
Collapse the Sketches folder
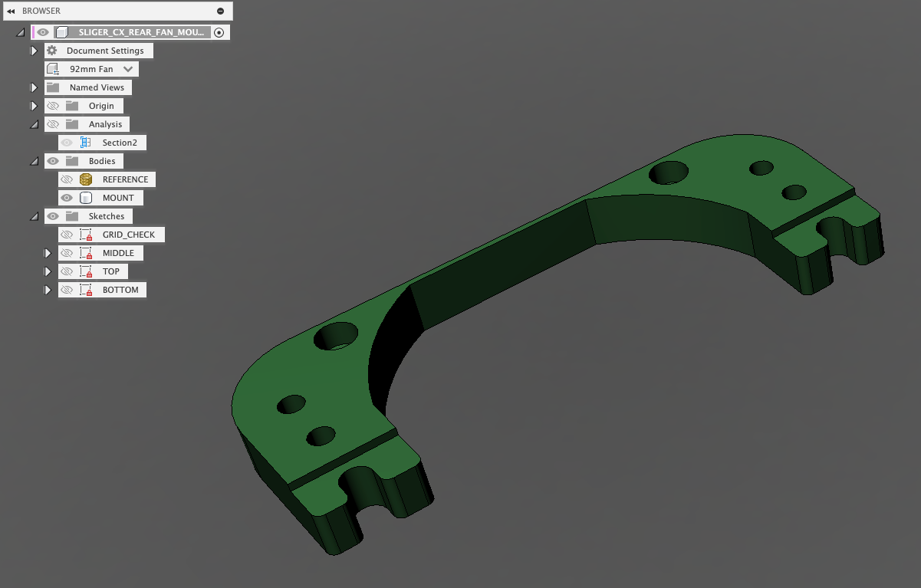click(34, 217)
